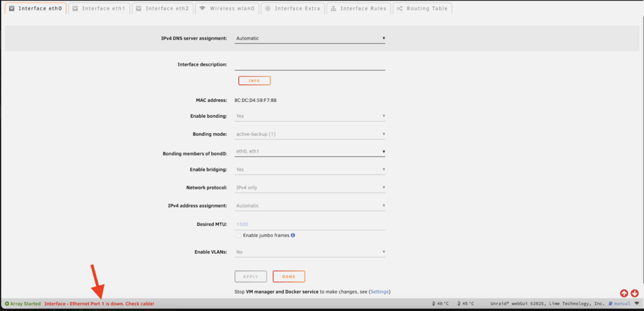Open the manual link
This screenshot has width=644, height=311.
click(x=620, y=304)
